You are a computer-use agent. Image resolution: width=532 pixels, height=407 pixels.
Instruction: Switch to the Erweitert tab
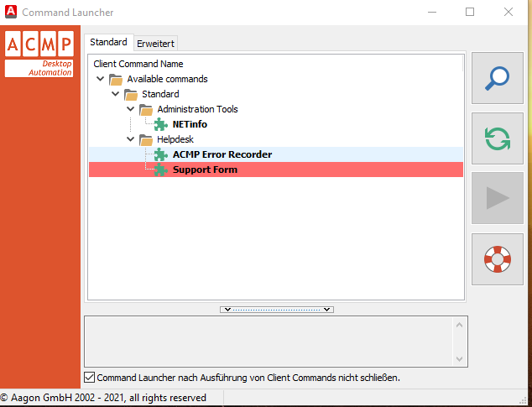155,44
